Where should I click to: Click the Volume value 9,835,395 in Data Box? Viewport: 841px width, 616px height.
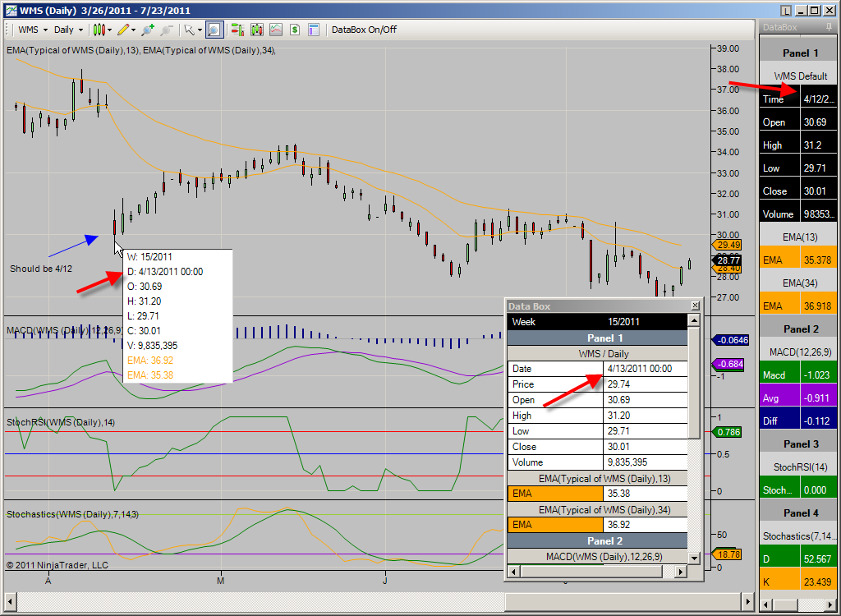click(x=646, y=462)
